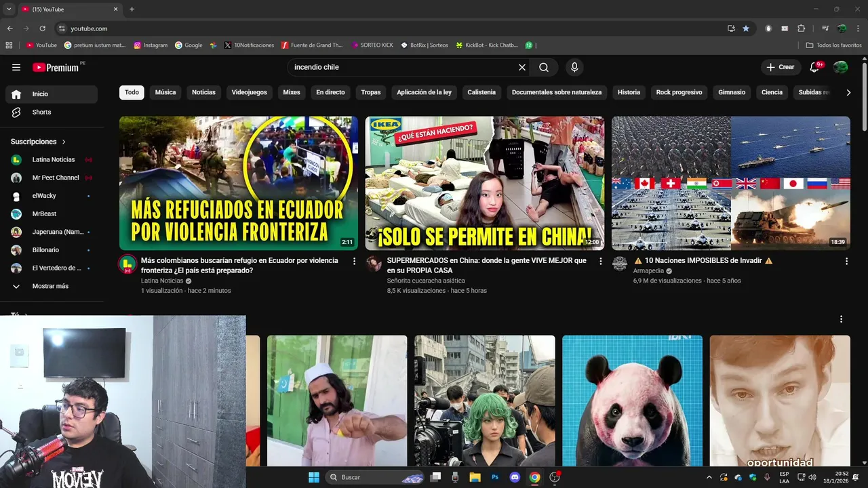
Task: Open the Instagram bookmark
Action: 151,45
